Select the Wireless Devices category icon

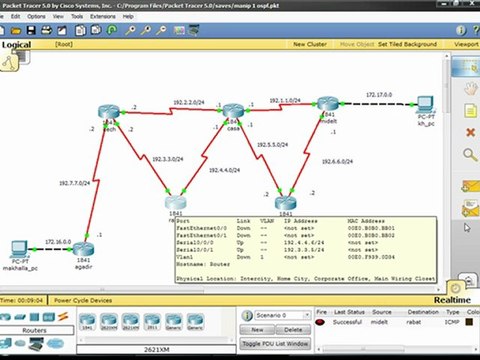pos(49,316)
